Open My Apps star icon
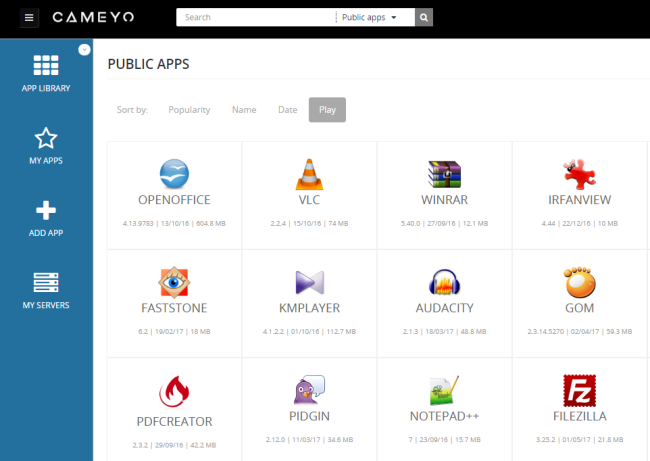The height and width of the screenshot is (461, 650). point(46,138)
